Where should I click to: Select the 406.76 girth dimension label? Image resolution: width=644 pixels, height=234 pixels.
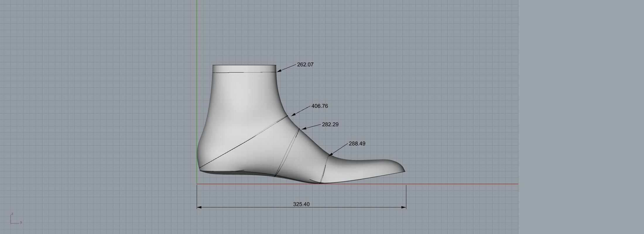pos(319,106)
